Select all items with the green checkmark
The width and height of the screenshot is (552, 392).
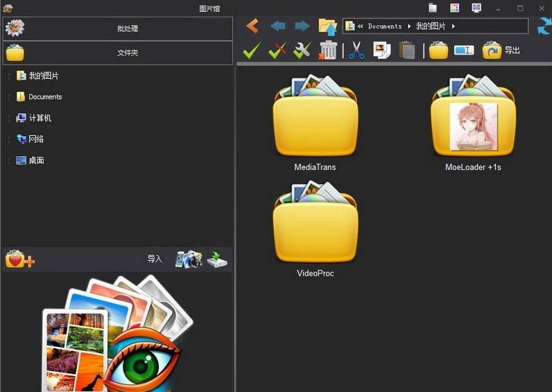pos(252,51)
